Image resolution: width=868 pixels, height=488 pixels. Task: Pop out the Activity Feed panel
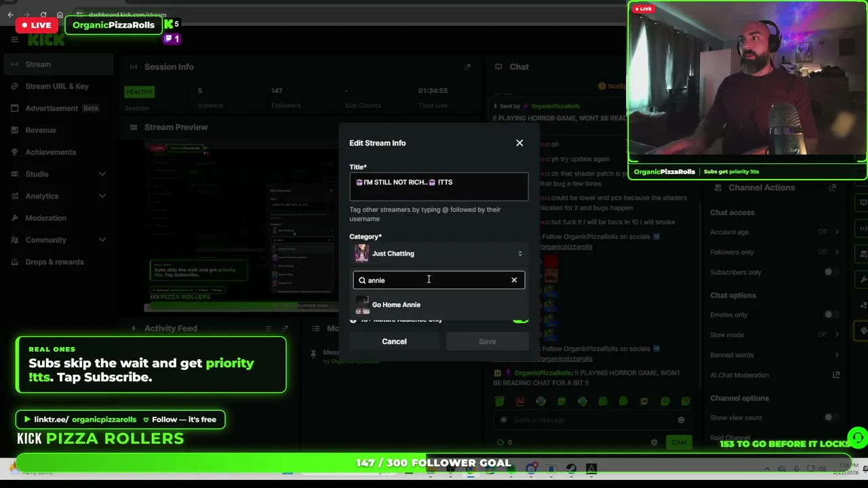tap(286, 329)
